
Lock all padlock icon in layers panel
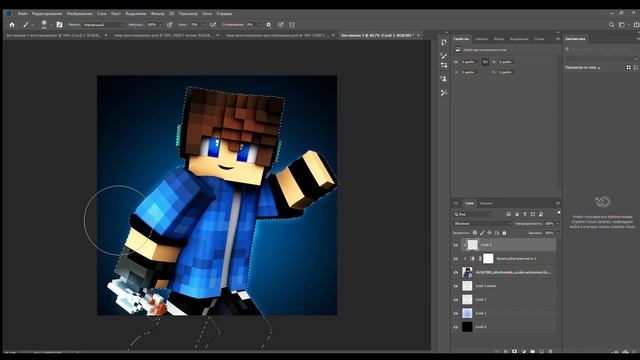504,233
